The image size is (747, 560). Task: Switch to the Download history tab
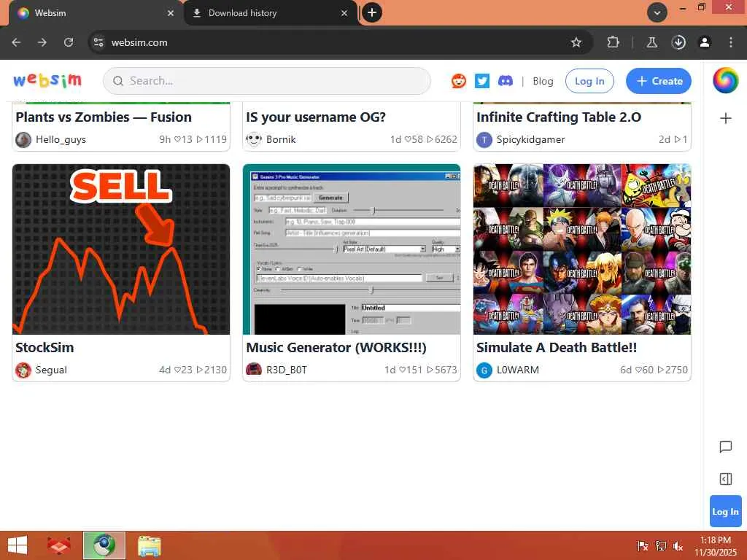[270, 13]
